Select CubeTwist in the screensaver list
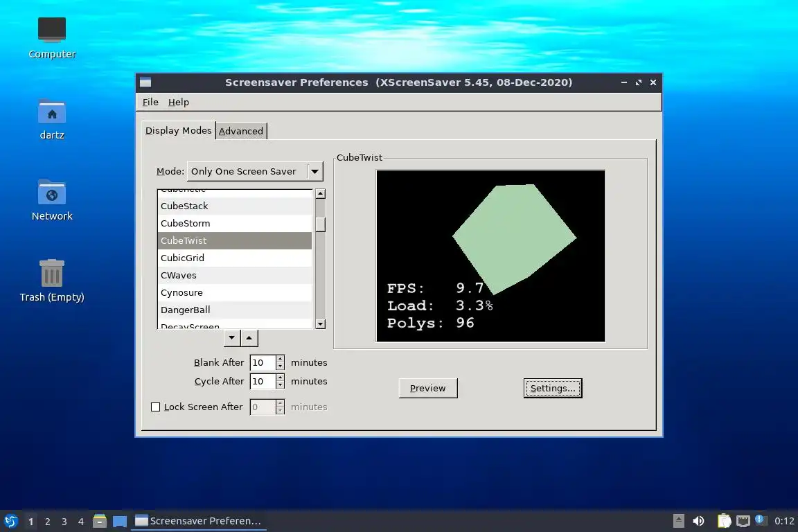The width and height of the screenshot is (798, 532). tap(235, 241)
